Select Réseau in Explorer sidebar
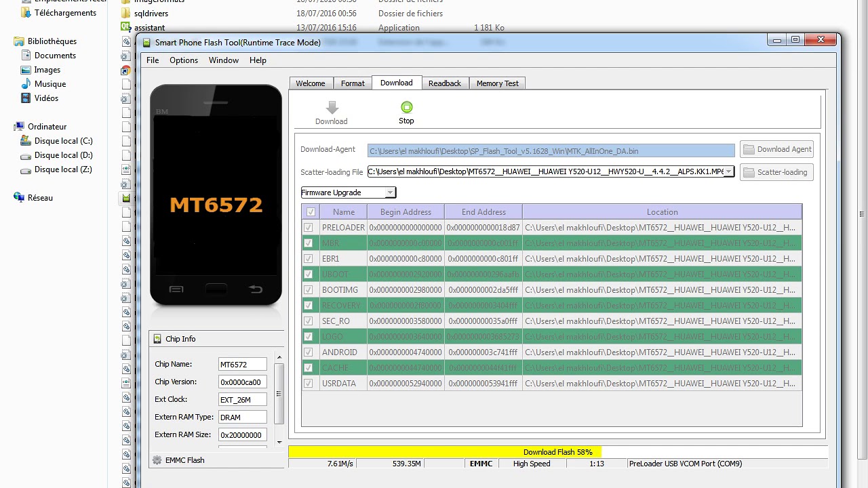This screenshot has width=868, height=488. pyautogui.click(x=40, y=198)
